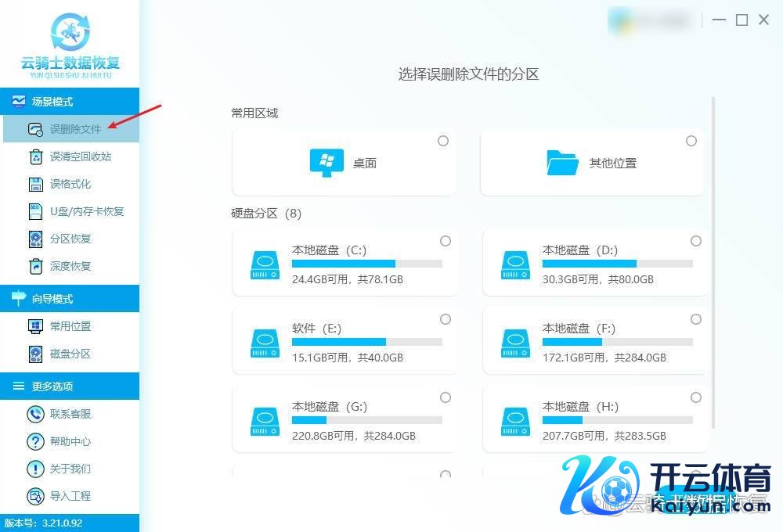Click the 联系客服 phone icon
783x532 pixels.
35,414
